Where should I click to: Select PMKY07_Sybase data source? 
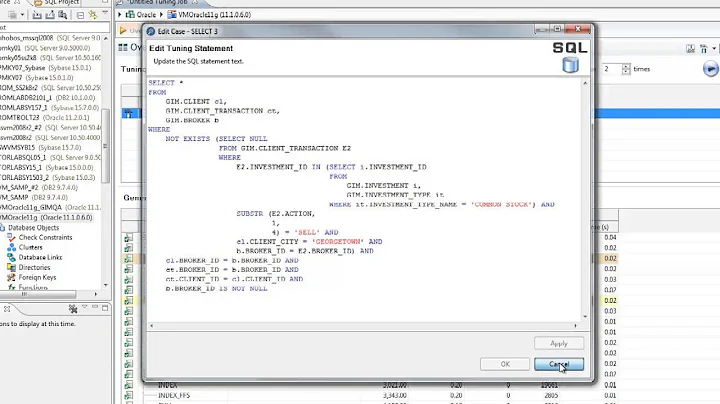pyautogui.click(x=45, y=68)
